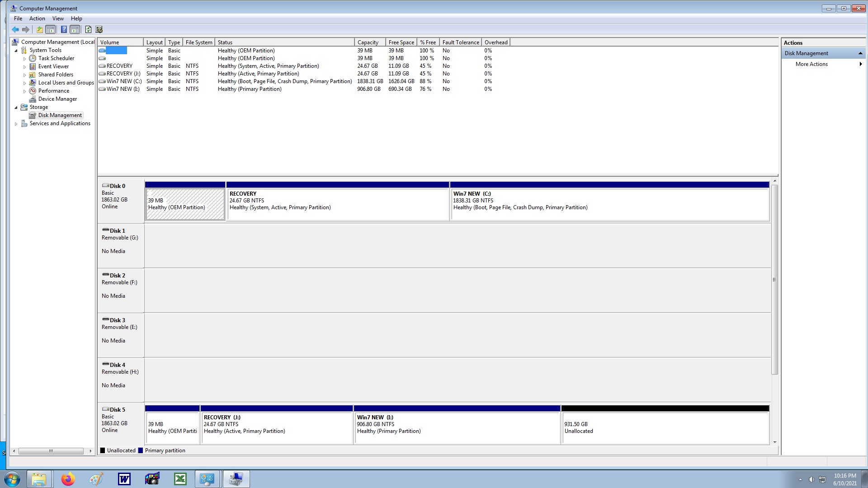Open the Action menu

pyautogui.click(x=37, y=19)
